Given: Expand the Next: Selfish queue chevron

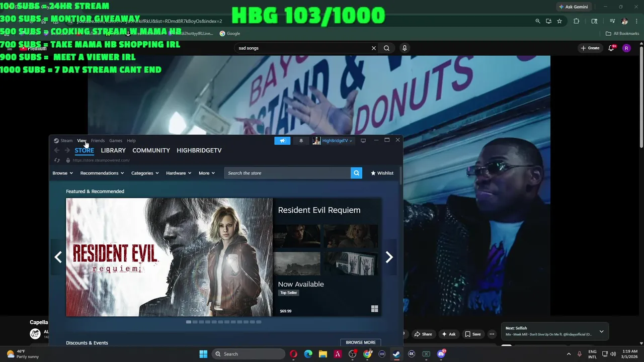Looking at the screenshot, I should (x=601, y=331).
